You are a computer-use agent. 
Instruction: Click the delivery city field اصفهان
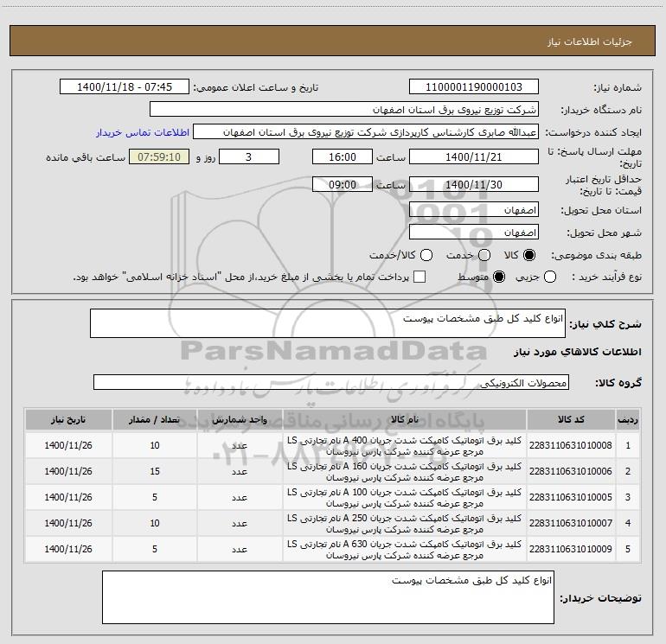(474, 233)
